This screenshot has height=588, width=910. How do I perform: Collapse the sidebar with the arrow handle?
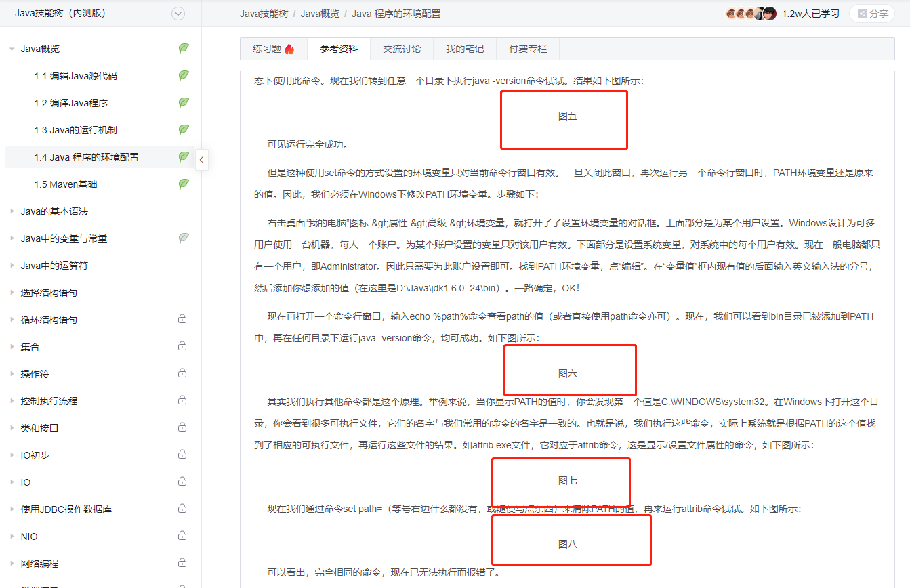coord(201,160)
